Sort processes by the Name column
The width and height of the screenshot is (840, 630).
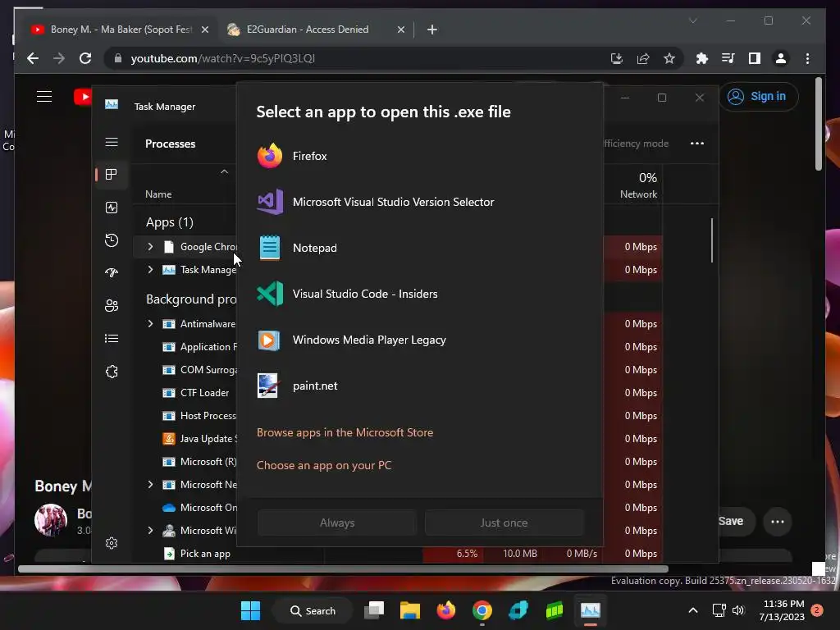point(158,194)
